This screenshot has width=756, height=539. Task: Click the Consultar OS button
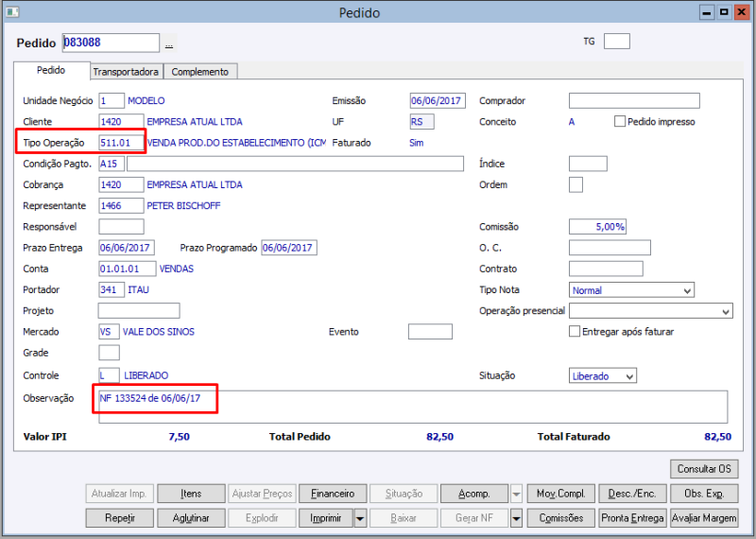coord(704,469)
